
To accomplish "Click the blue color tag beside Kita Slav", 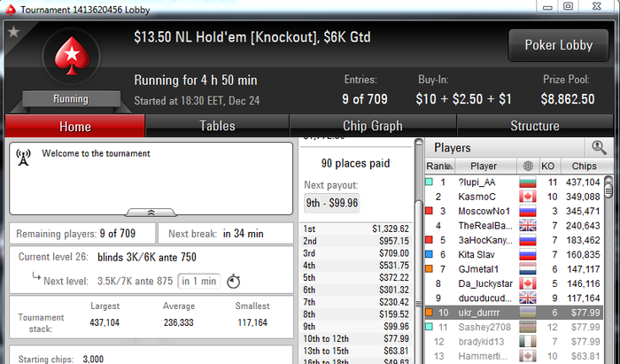I will [x=429, y=254].
